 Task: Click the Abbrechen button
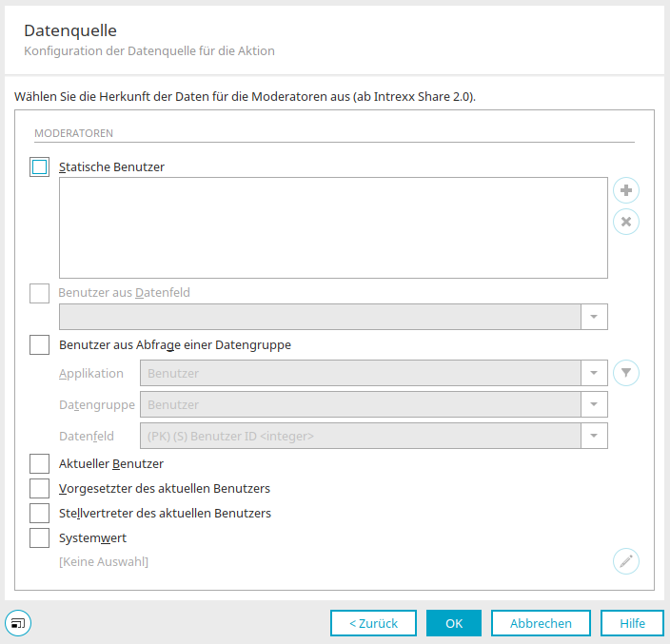tap(541, 623)
